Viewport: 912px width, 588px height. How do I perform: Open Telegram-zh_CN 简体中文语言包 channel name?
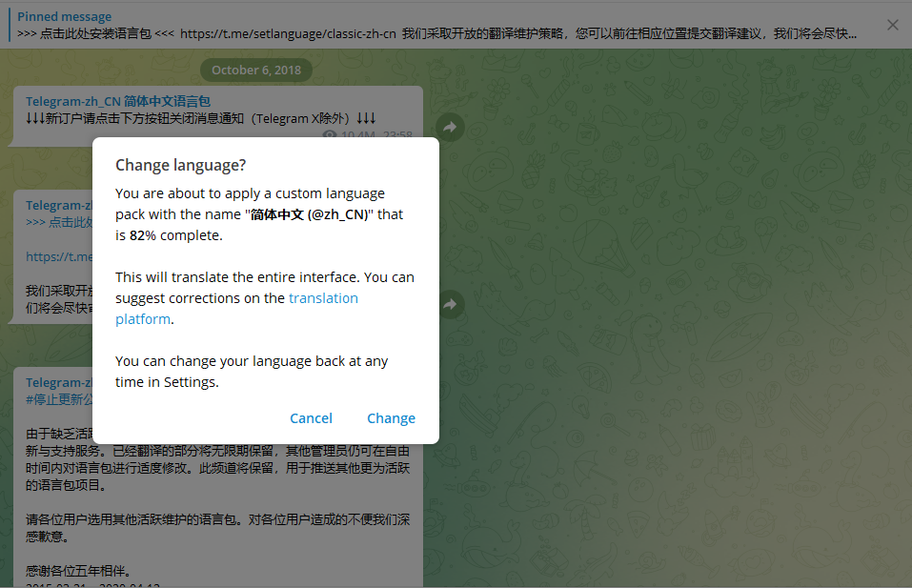117,101
